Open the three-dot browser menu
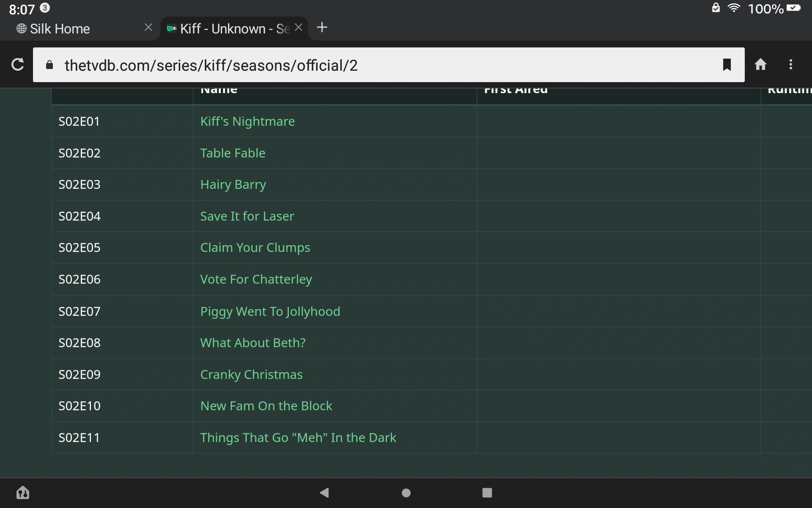 tap(790, 65)
